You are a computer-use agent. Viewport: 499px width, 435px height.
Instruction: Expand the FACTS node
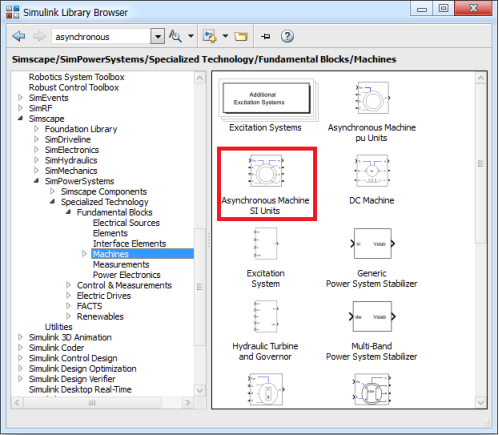68,306
